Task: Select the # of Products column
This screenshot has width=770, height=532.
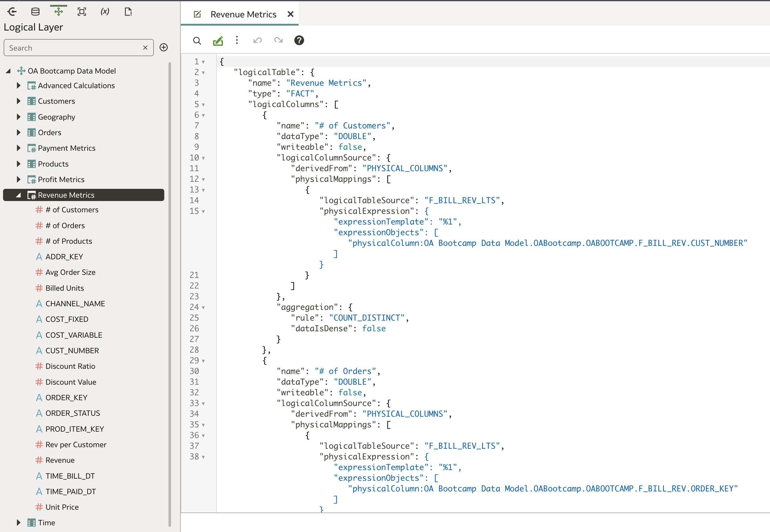Action: (x=69, y=241)
